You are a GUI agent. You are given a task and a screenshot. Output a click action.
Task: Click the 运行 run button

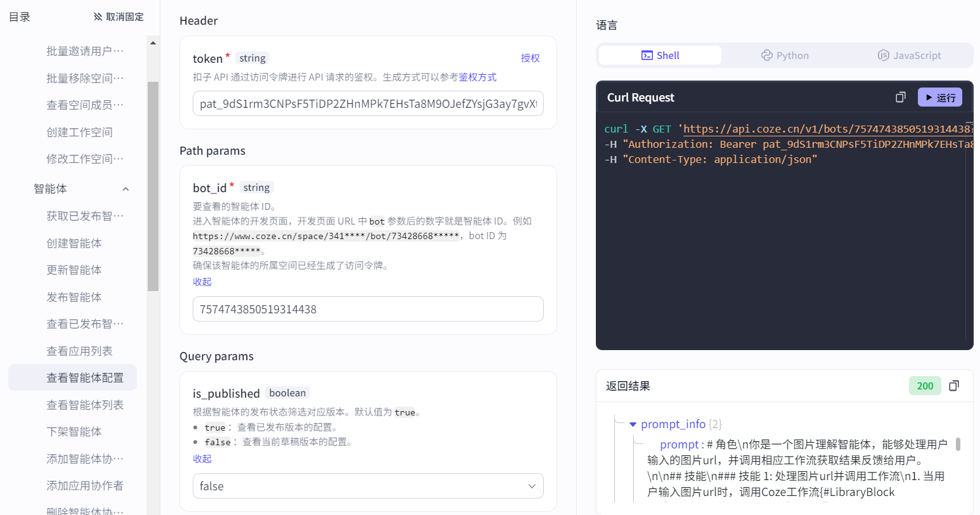(x=940, y=97)
